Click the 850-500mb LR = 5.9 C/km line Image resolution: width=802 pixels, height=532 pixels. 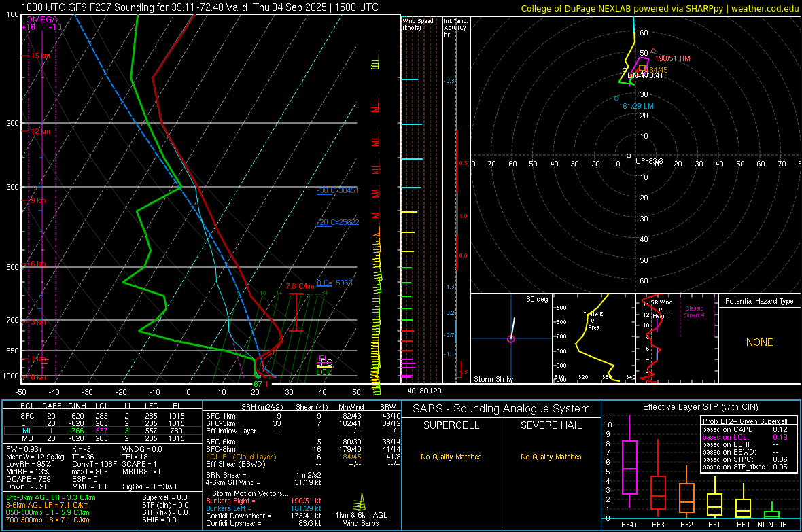48,512
